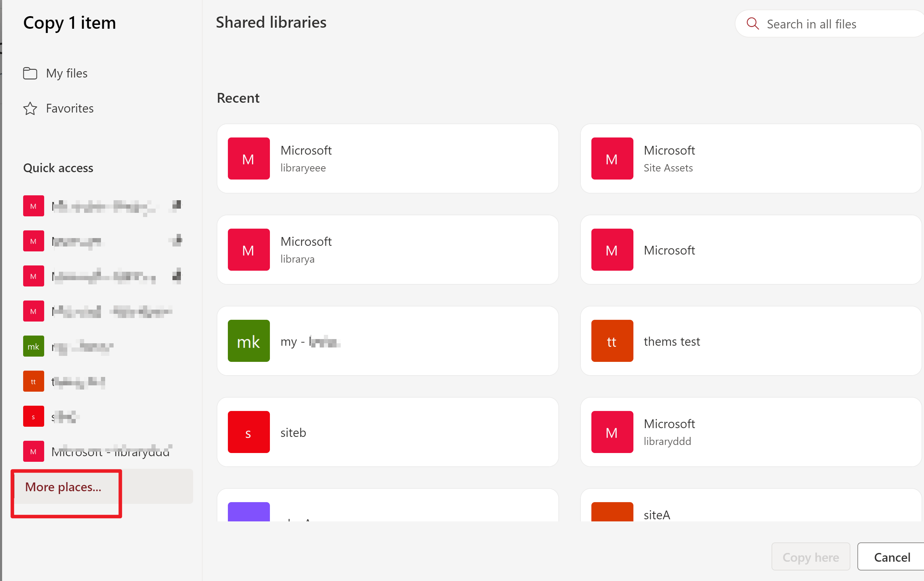924x581 pixels.
Task: Click the Cancel button
Action: point(891,557)
